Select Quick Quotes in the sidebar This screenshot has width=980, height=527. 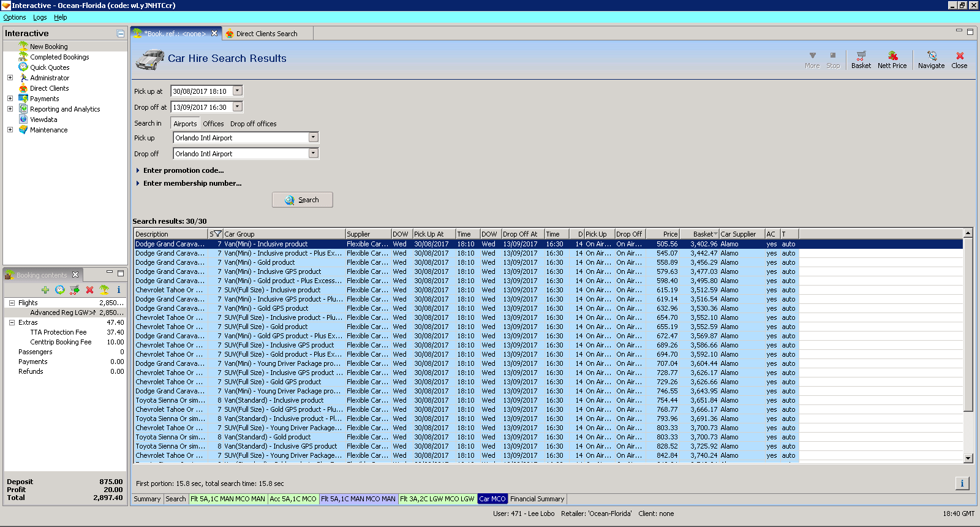click(x=50, y=67)
